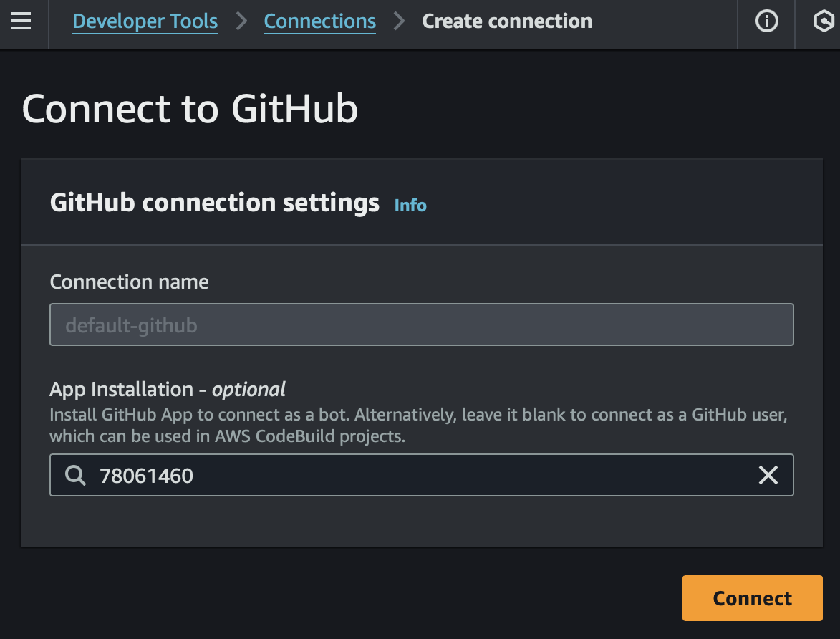
Task: Navigate to the Connections breadcrumb link
Action: coord(319,22)
